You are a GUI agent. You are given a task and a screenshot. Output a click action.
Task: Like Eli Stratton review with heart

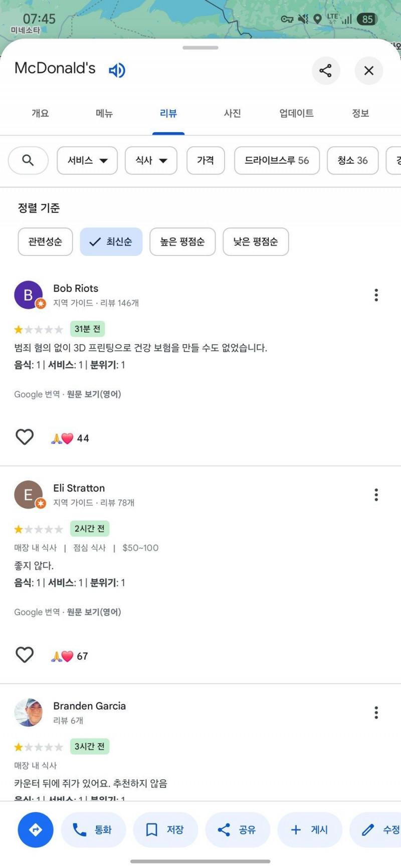pyautogui.click(x=25, y=655)
